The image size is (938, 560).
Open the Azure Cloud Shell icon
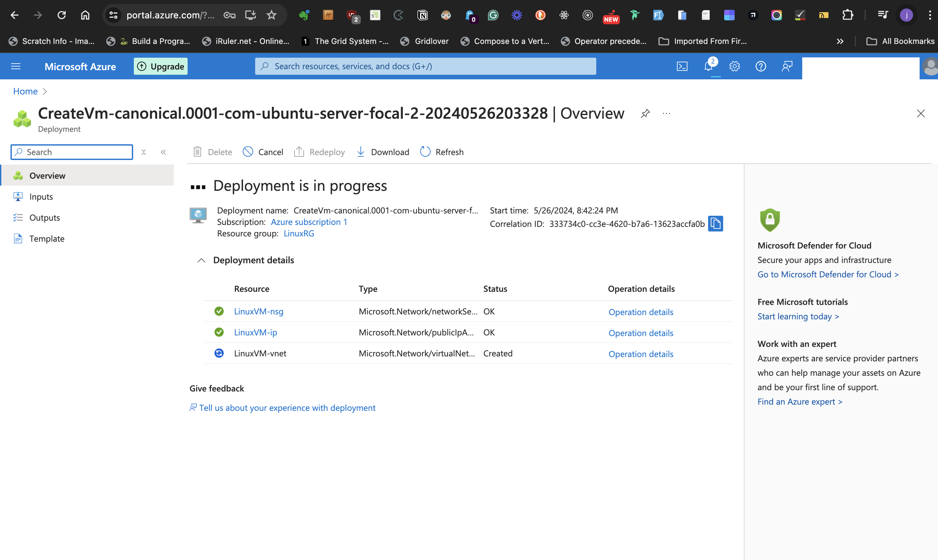tap(682, 67)
